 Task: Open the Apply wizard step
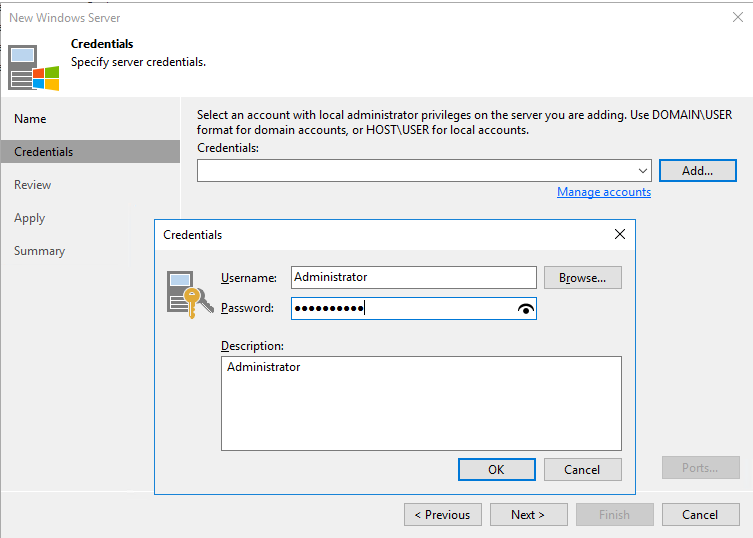[30, 218]
